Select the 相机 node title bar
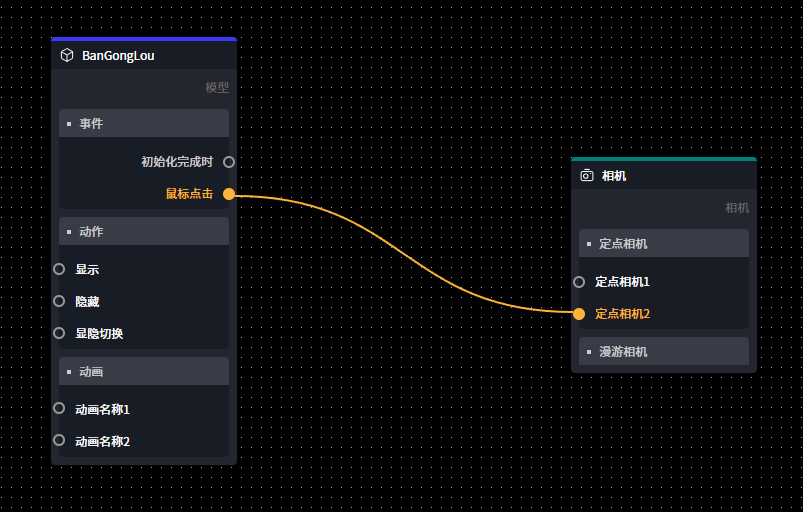803x512 pixels. pyautogui.click(x=680, y=175)
